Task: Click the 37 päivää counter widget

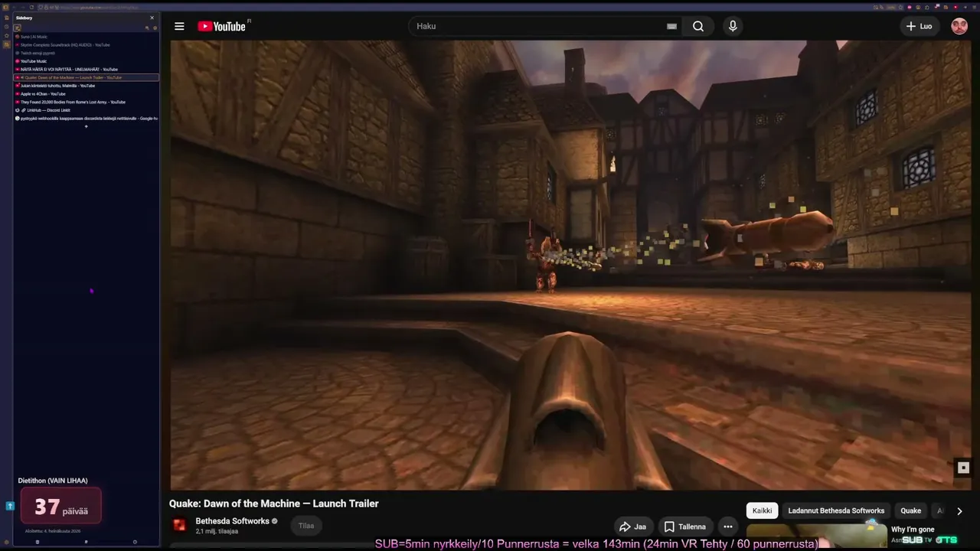Action: pyautogui.click(x=61, y=506)
